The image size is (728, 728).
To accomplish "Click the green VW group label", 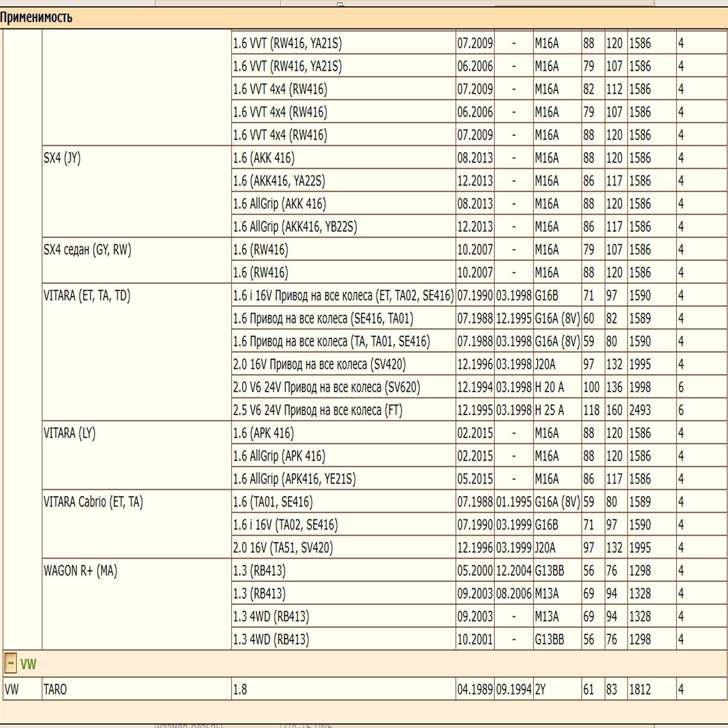I will (x=28, y=664).
